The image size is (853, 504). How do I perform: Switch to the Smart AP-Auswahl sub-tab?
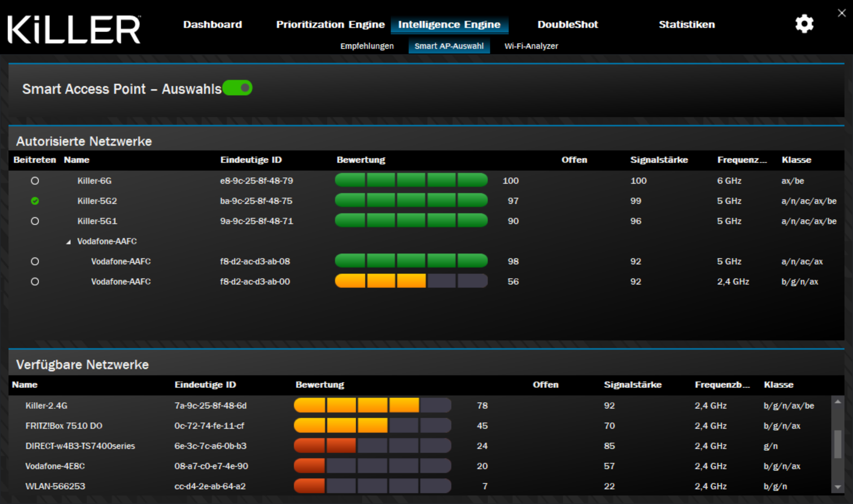pos(449,46)
